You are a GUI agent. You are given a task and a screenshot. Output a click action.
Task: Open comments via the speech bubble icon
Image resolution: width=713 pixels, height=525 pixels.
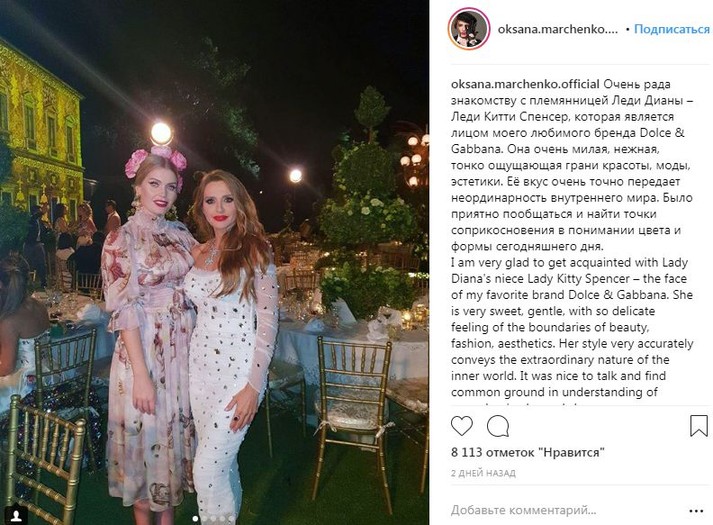[x=498, y=426]
